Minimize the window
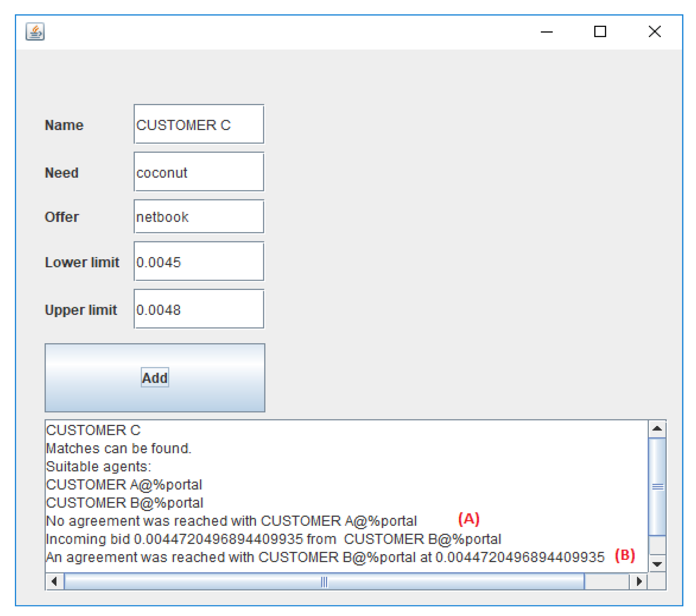Screen dimensions: 696x616 (x=547, y=32)
